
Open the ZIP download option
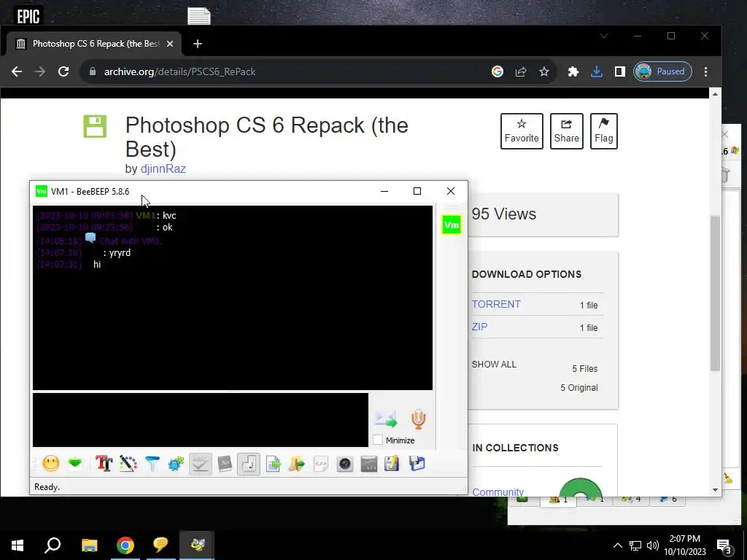(x=479, y=327)
